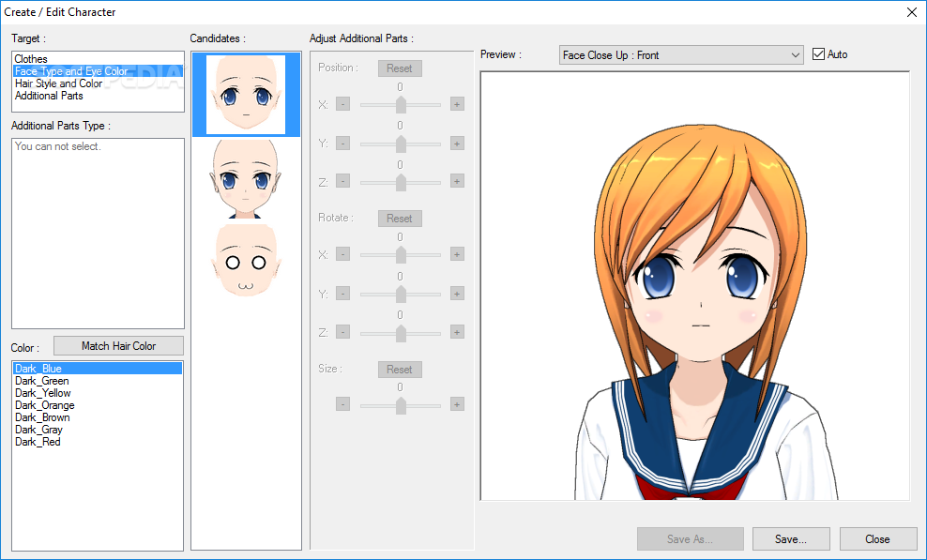
Task: Increase Position Z with plus button
Action: 457,181
